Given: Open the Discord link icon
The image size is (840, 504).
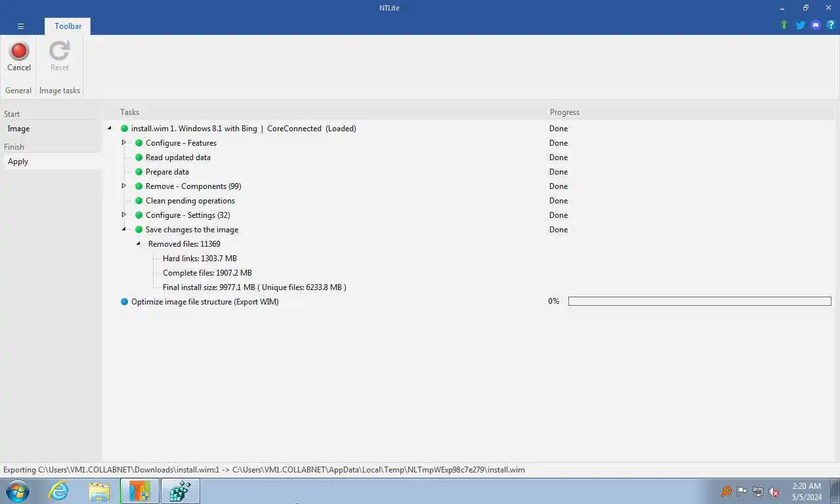Looking at the screenshot, I should pyautogui.click(x=816, y=25).
